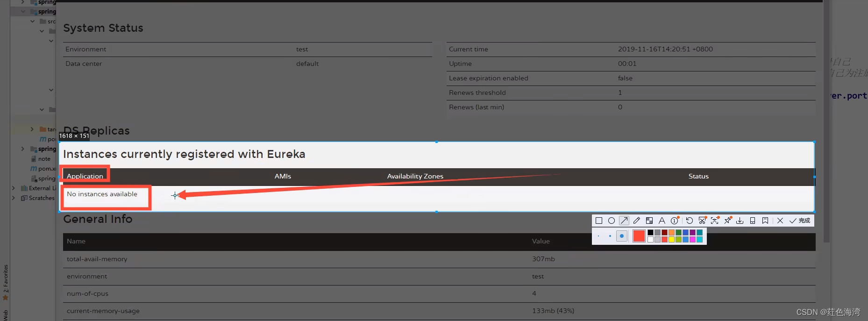Click the Data center label
This screenshot has width=868, height=321.
coord(84,64)
